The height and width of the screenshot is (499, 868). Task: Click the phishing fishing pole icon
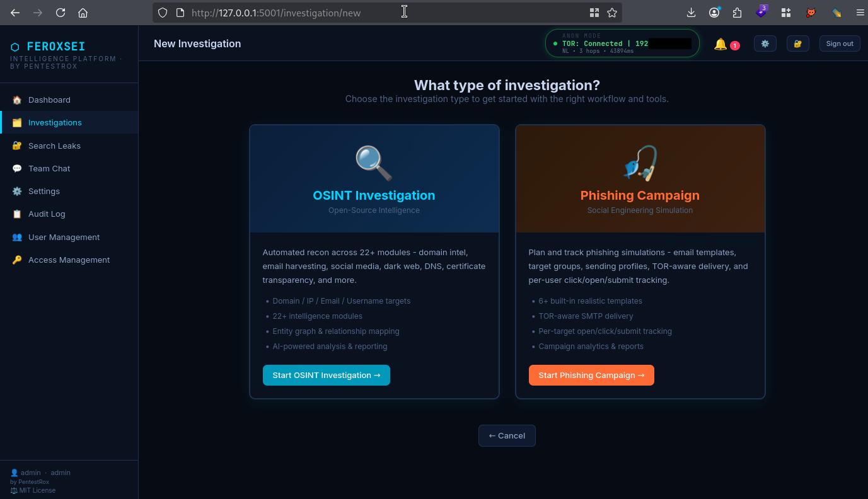640,163
